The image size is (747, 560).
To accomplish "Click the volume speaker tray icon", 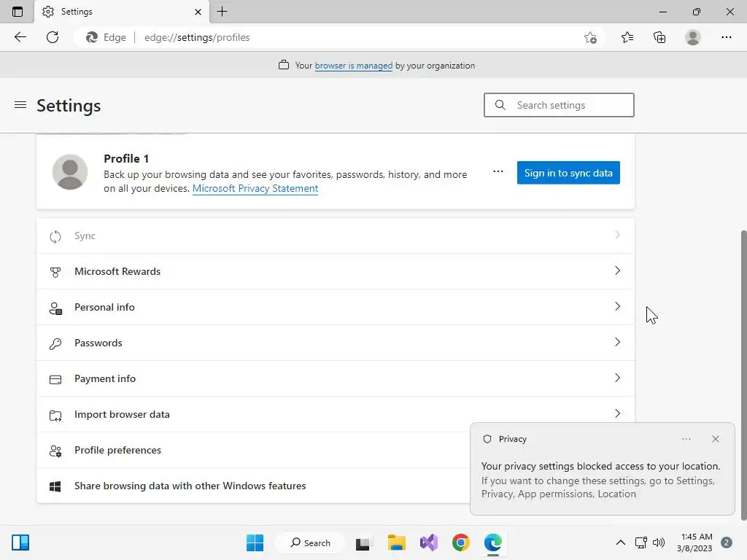I will point(659,542).
